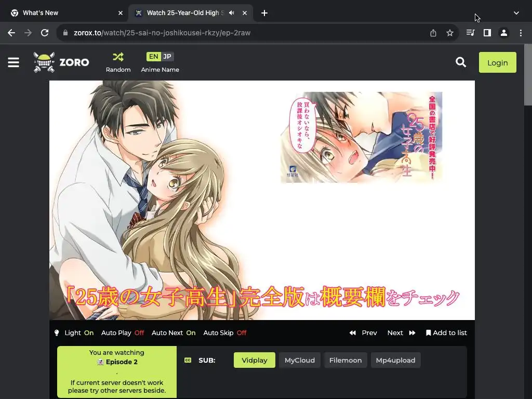532x399 pixels.
Task: Click the SUB closed-caption icon
Action: pos(188,360)
